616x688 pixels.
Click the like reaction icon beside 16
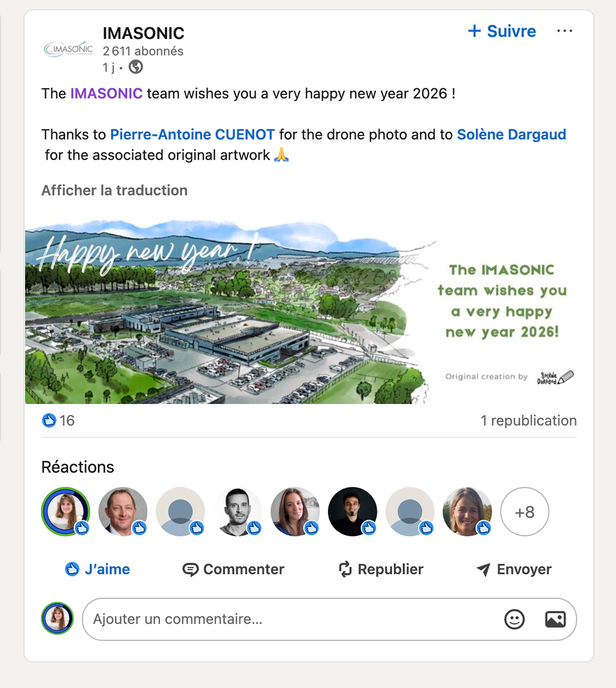[49, 421]
